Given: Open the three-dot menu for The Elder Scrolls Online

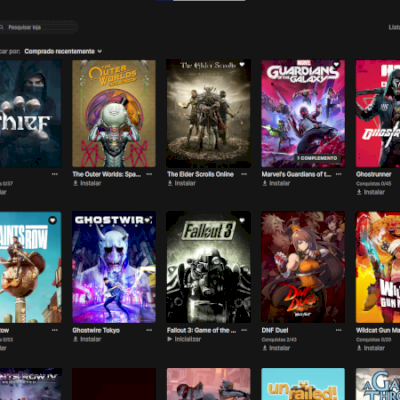Looking at the screenshot, I should click(244, 174).
